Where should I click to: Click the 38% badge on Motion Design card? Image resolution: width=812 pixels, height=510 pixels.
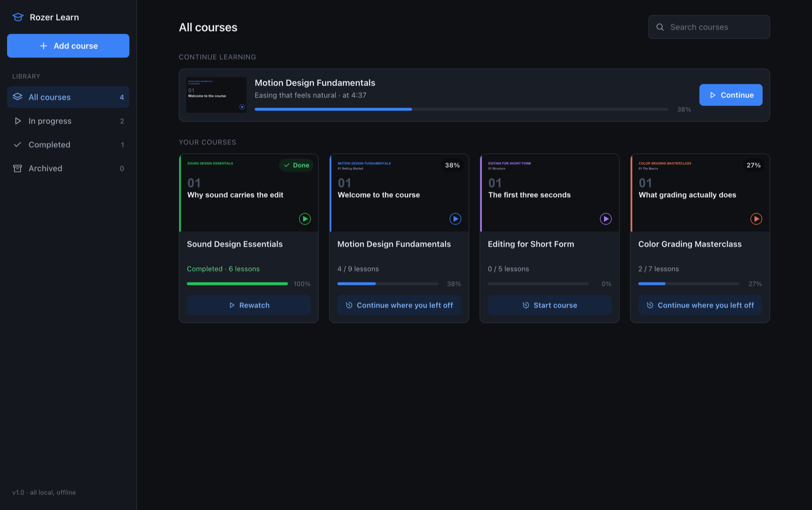tap(452, 165)
